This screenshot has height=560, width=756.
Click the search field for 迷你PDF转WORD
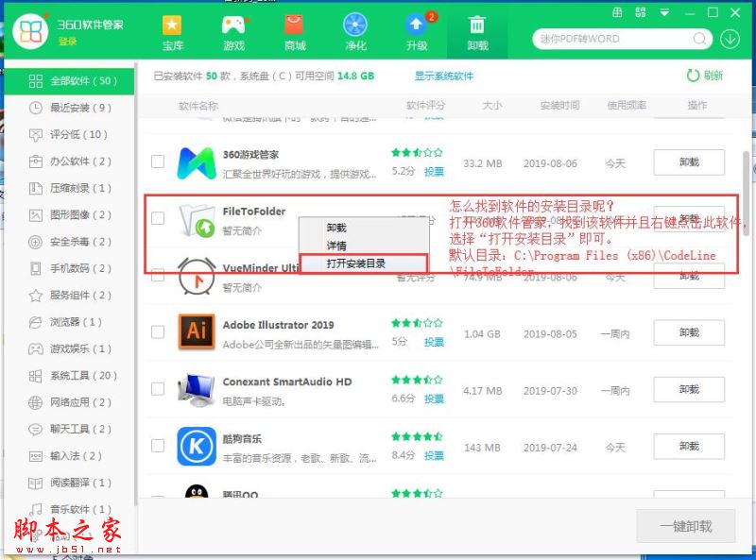(613, 39)
